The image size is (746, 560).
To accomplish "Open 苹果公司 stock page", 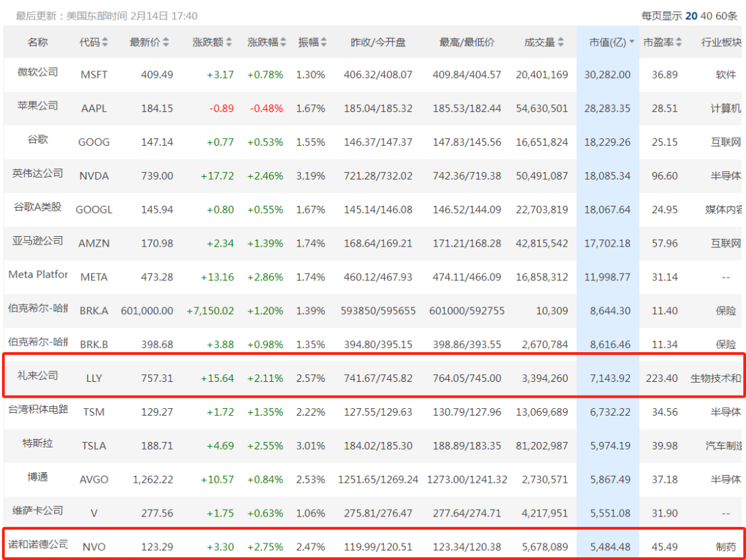I will point(37,106).
